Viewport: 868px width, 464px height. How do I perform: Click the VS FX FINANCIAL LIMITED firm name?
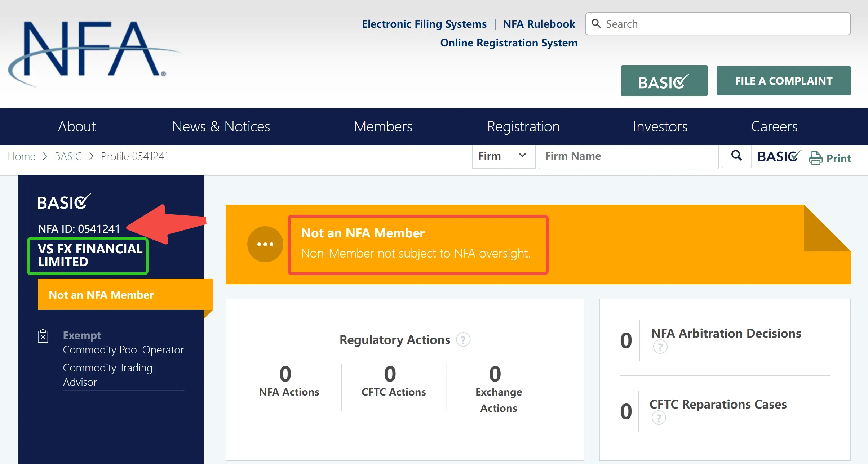90,255
